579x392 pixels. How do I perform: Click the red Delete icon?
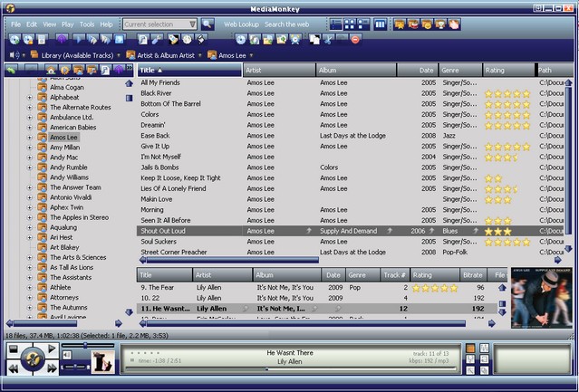coord(355,39)
